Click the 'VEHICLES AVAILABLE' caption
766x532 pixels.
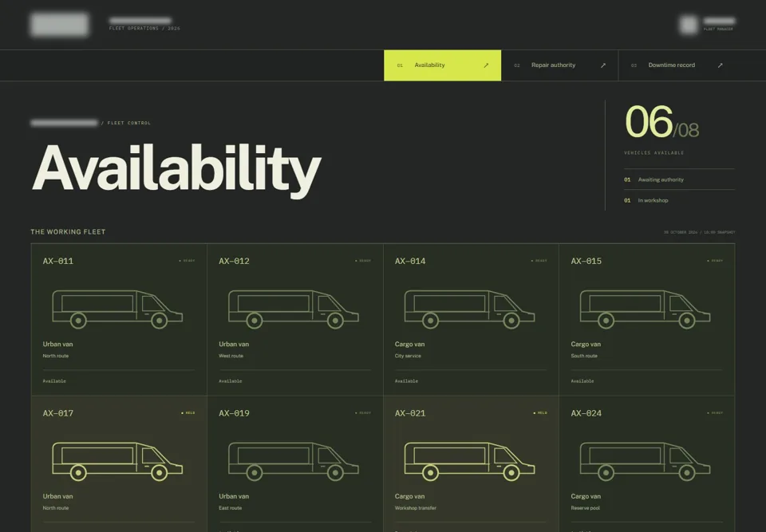point(653,153)
